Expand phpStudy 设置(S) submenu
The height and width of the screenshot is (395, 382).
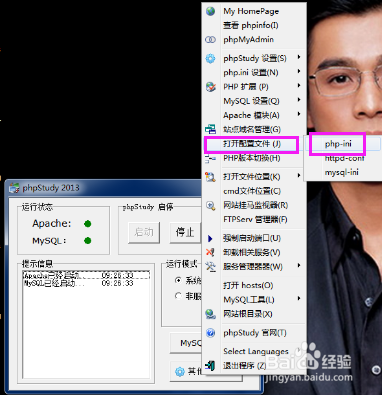tap(255, 58)
